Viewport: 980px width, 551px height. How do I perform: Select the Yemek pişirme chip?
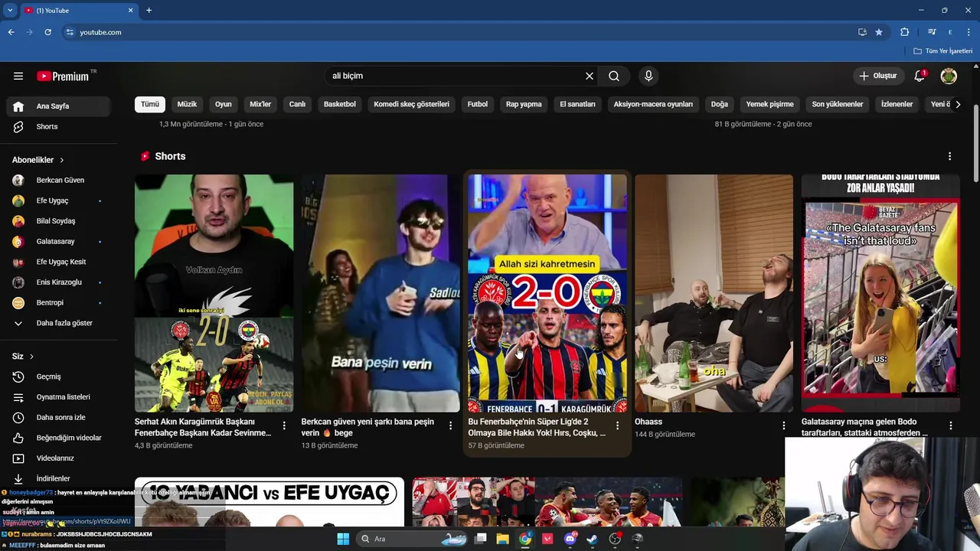click(770, 104)
